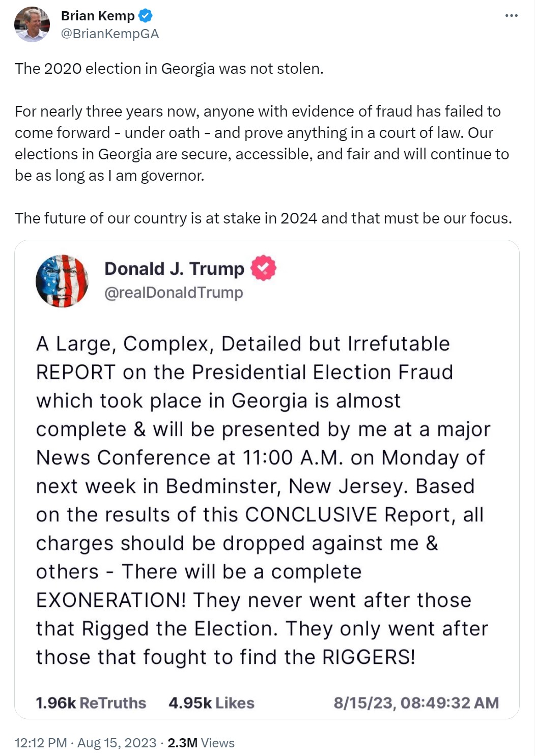This screenshot has width=535, height=756.
Task: View the 1.96k ReTruths count
Action: pos(91,703)
